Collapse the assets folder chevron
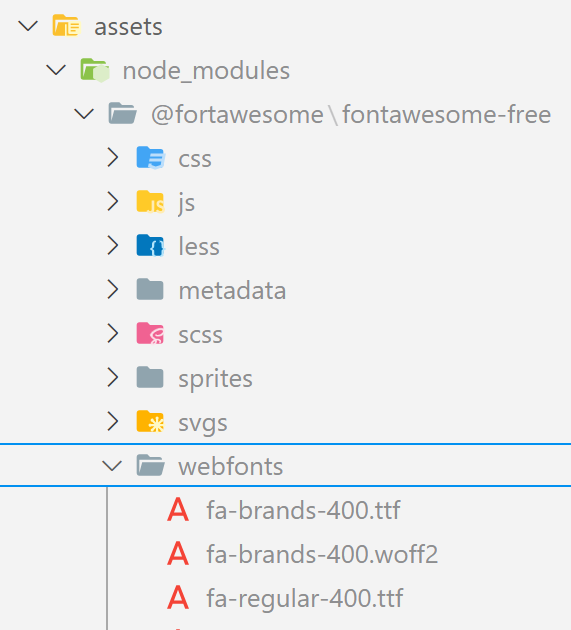Image resolution: width=571 pixels, height=630 pixels. pos(28,26)
